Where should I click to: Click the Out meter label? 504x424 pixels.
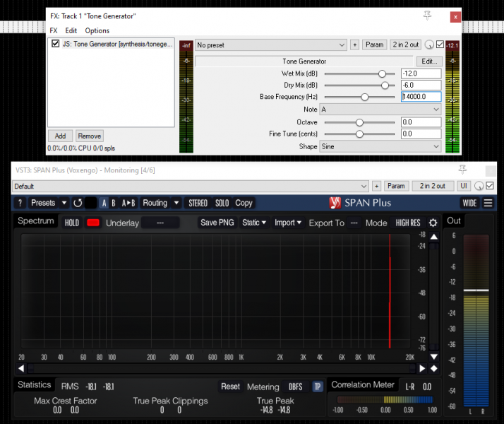(x=454, y=220)
